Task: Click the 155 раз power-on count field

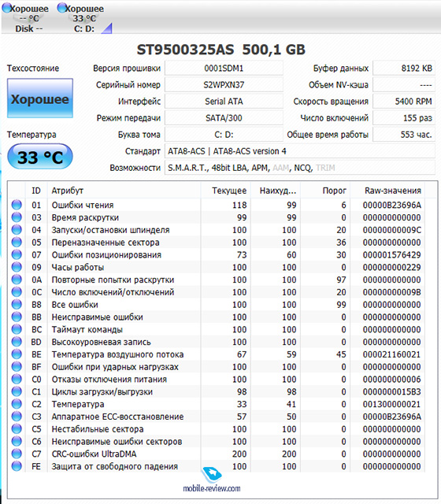Action: pyautogui.click(x=404, y=118)
